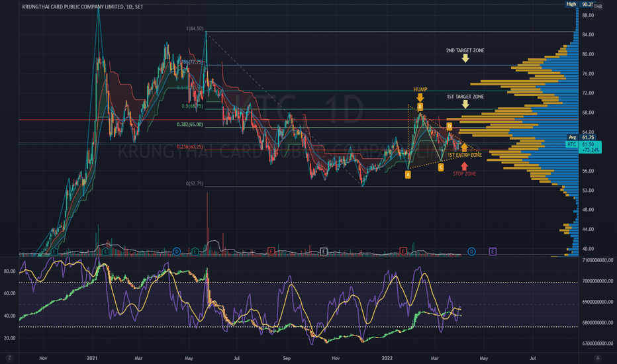Open the blue D dividend marker before May 2022

coord(471,251)
